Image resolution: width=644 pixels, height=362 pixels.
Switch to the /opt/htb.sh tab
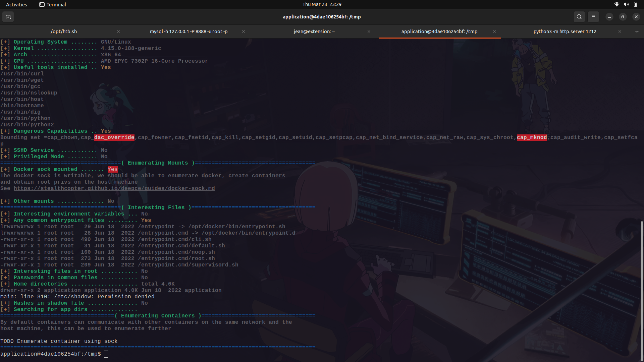pyautogui.click(x=63, y=32)
